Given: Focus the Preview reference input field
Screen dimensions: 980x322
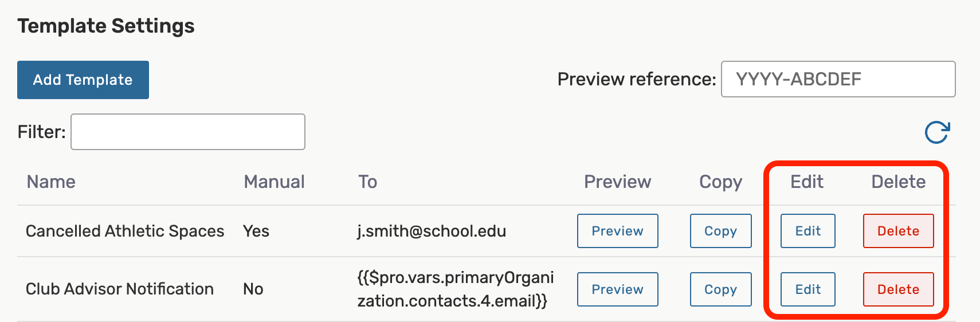Looking at the screenshot, I should 837,79.
